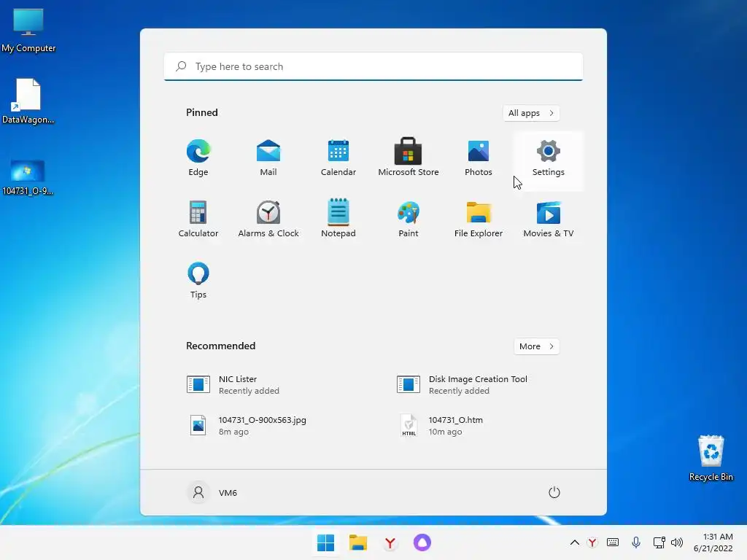Open the touch keyboard tray icon
Viewport: 747px width, 560px height.
click(x=613, y=542)
